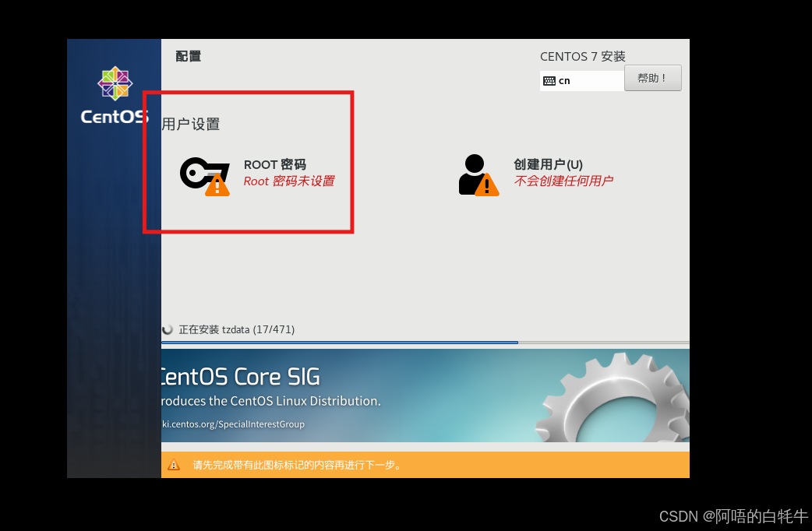Click the 帮助! help button
This screenshot has height=531, width=812.
(x=652, y=78)
